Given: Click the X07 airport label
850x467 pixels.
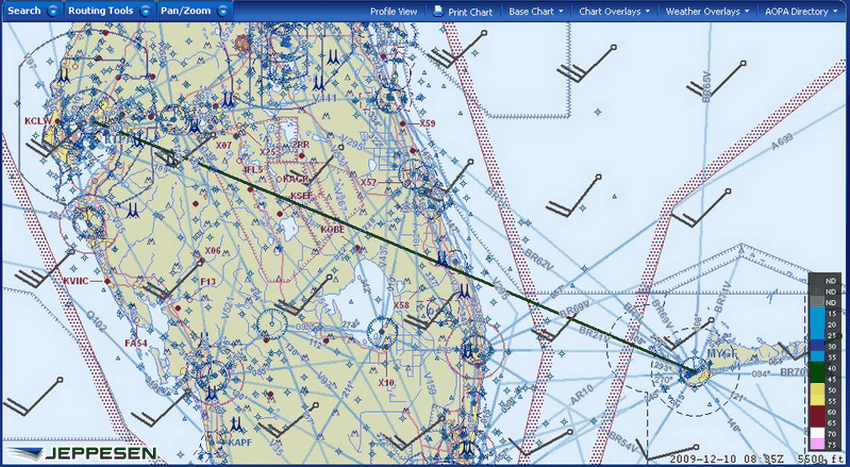Looking at the screenshot, I should point(224,145).
